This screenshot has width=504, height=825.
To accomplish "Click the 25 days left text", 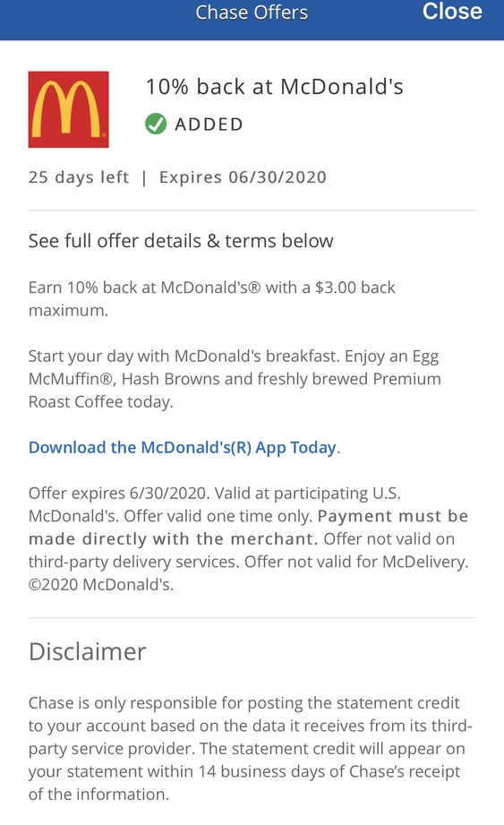I will pos(79,177).
